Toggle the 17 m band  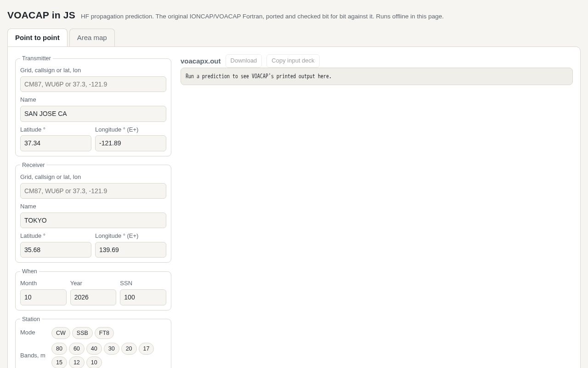pos(146,349)
